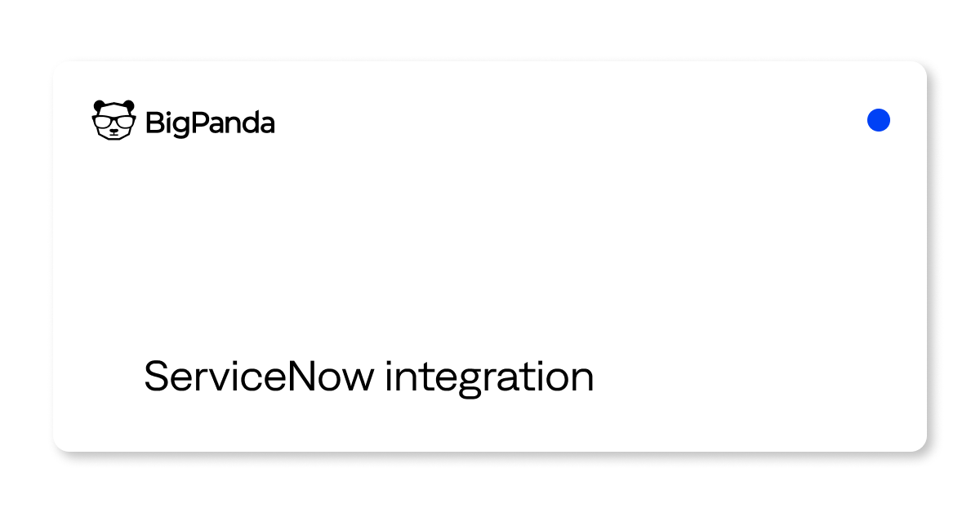The width and height of the screenshot is (980, 513).
Task: Click the panda's glasses on the logo
Action: pyautogui.click(x=114, y=123)
